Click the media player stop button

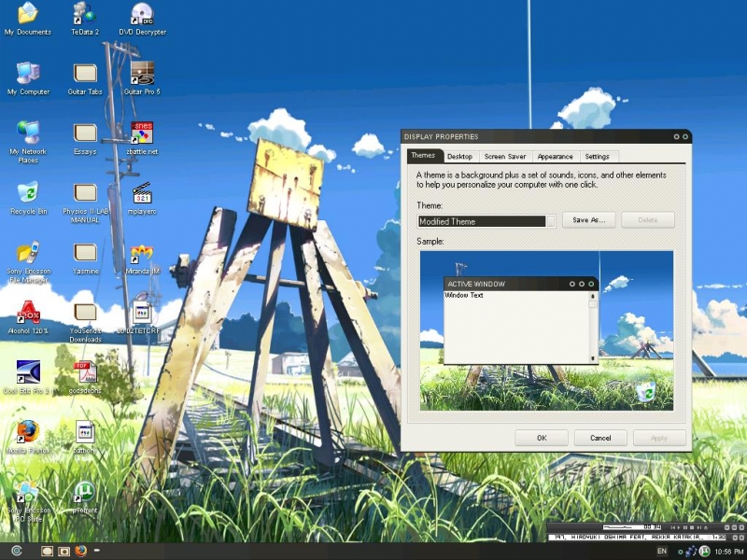(x=692, y=527)
